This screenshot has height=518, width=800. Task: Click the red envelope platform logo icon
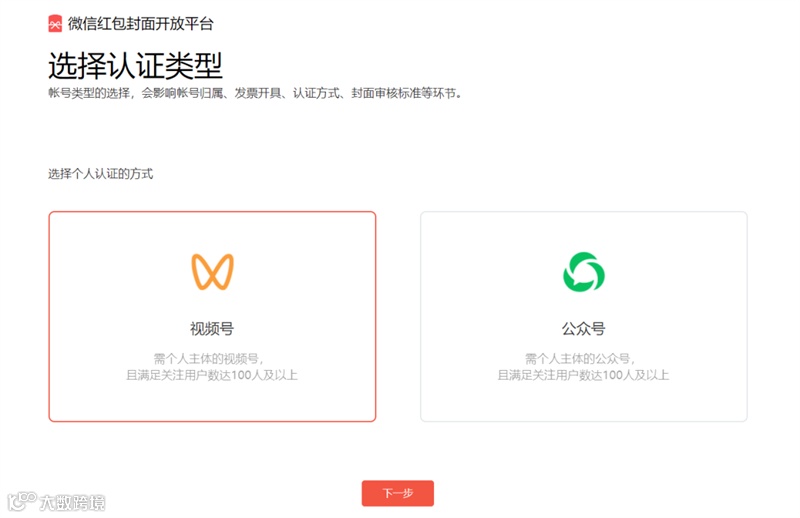[55, 23]
